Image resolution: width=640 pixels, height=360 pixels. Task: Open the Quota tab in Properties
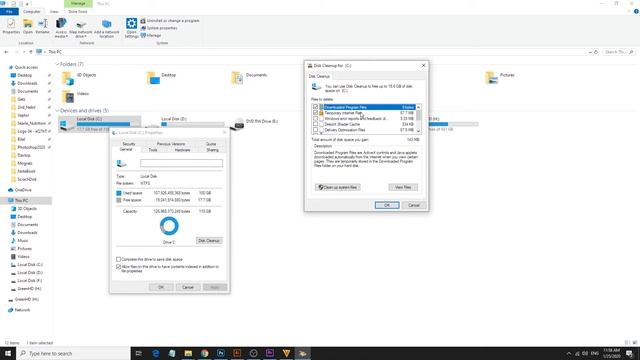click(211, 144)
